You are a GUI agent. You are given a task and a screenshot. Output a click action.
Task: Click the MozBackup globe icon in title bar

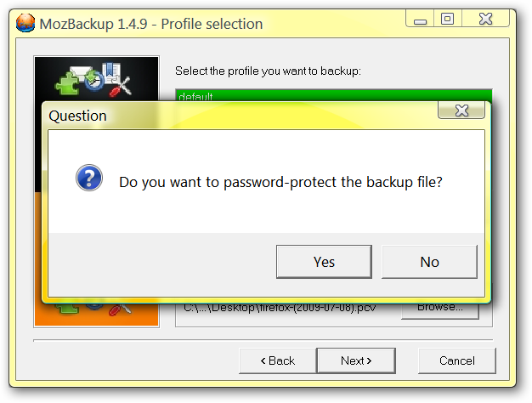pyautogui.click(x=25, y=23)
